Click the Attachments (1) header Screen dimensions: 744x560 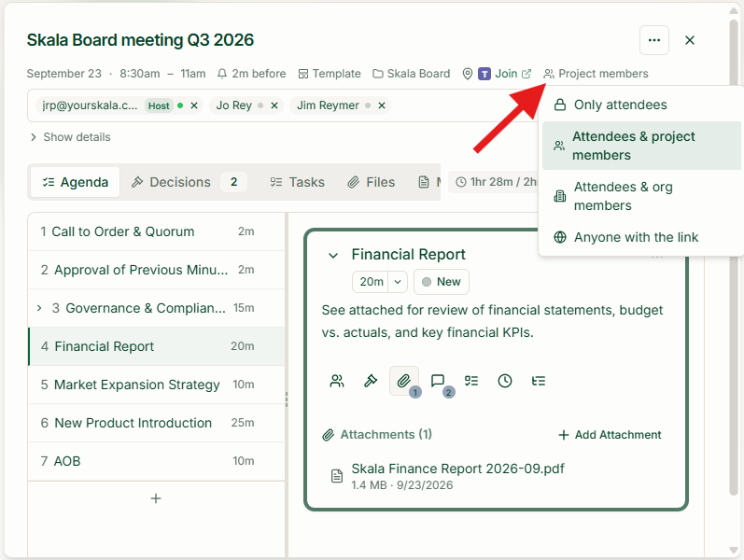click(378, 435)
